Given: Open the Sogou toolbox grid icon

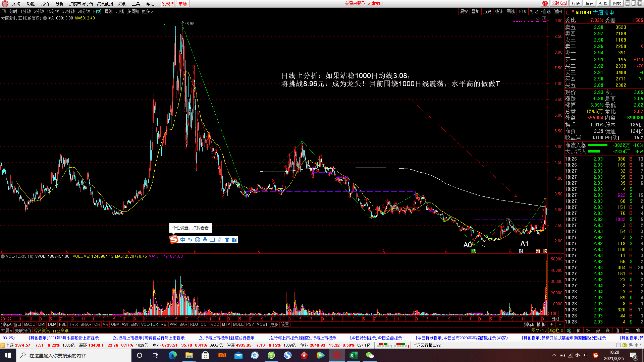Looking at the screenshot, I should click(x=234, y=240).
